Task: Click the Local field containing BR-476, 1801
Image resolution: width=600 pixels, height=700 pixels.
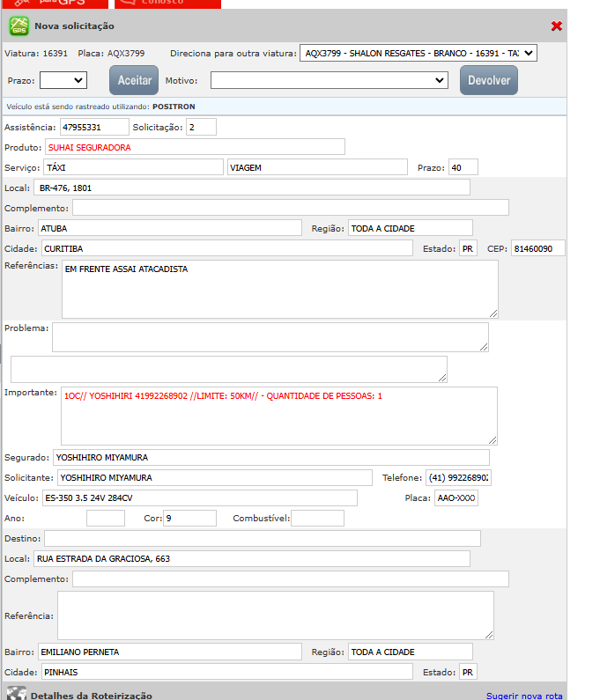Action: point(251,188)
